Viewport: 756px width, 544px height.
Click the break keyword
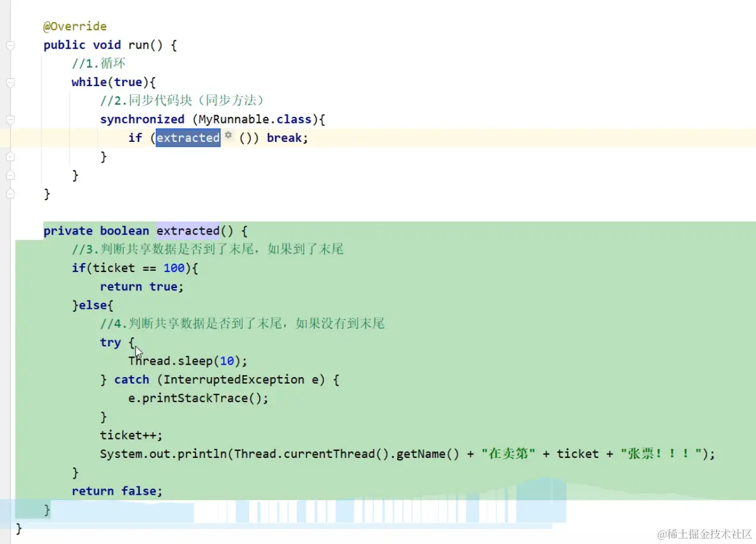coord(285,138)
